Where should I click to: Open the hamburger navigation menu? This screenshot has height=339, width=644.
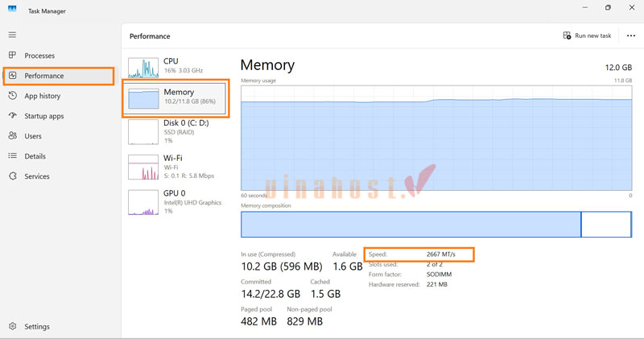coord(12,35)
